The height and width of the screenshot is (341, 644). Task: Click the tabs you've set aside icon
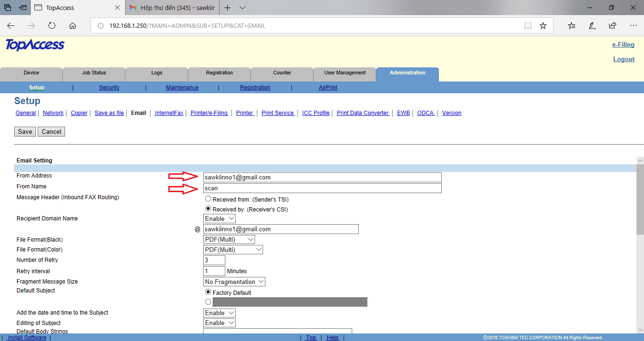coord(8,8)
